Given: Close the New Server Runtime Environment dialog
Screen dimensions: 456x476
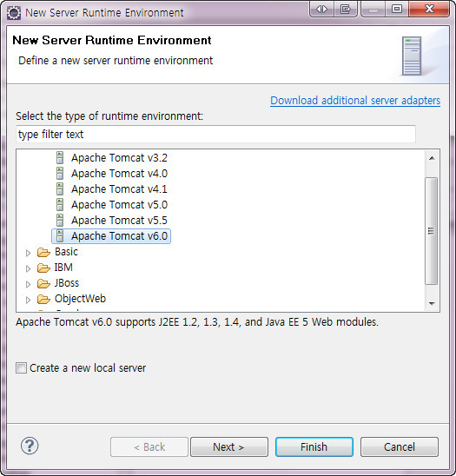Looking at the screenshot, I should tap(429, 9).
